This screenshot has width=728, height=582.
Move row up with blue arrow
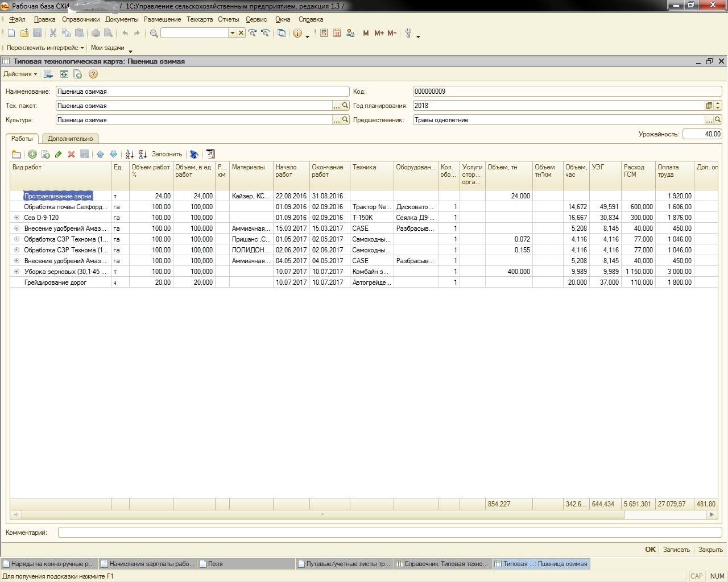coord(101,154)
